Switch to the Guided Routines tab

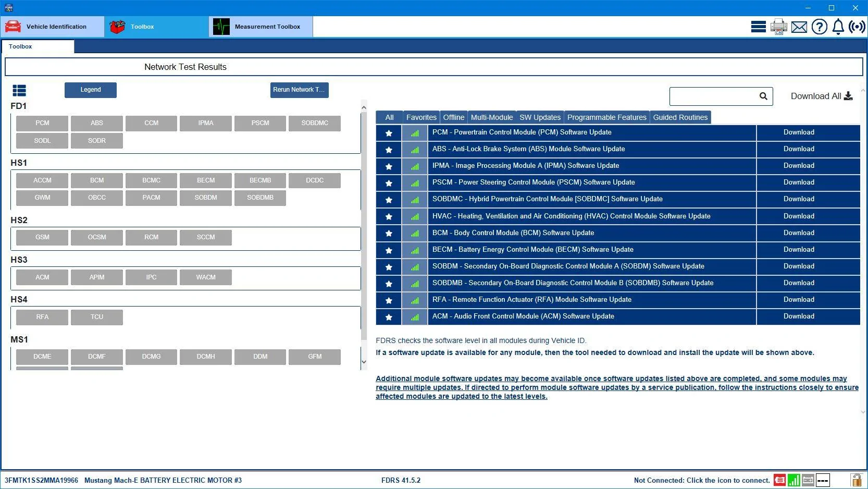680,117
